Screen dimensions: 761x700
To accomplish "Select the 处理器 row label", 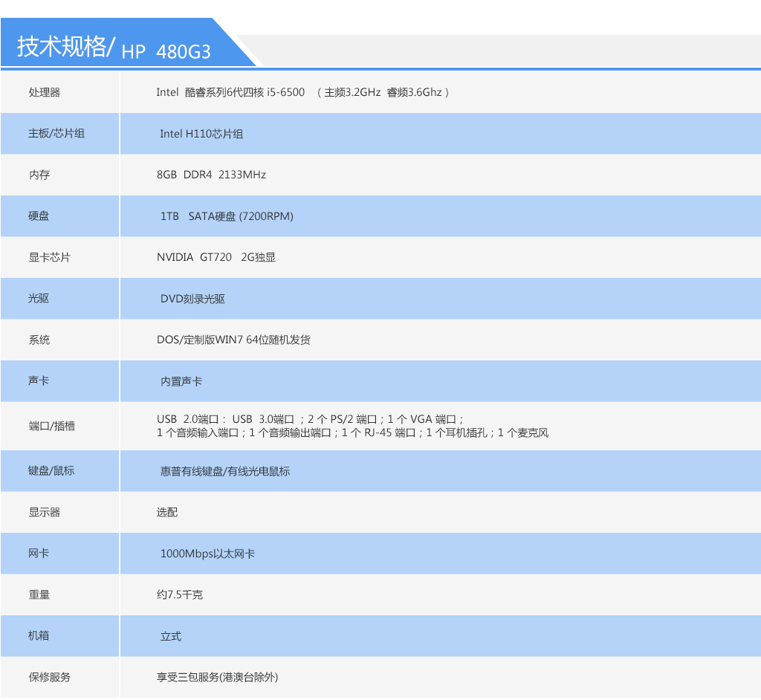I will tap(44, 92).
